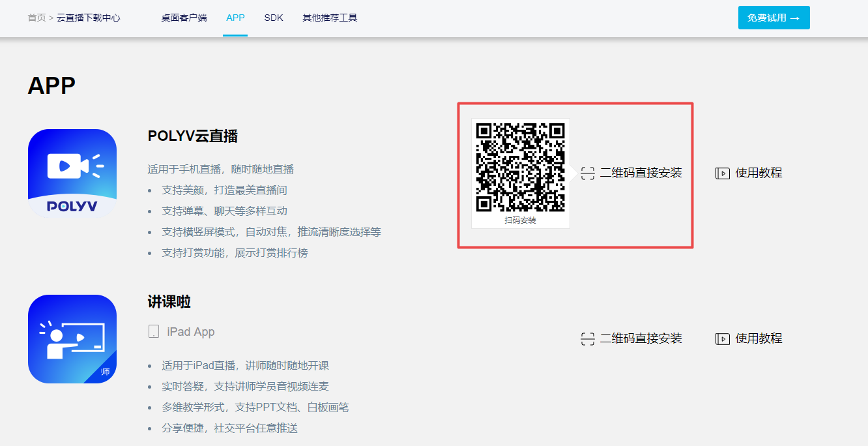This screenshot has width=868, height=446.
Task: Click the 讲课啦 app icon
Action: coord(72,339)
